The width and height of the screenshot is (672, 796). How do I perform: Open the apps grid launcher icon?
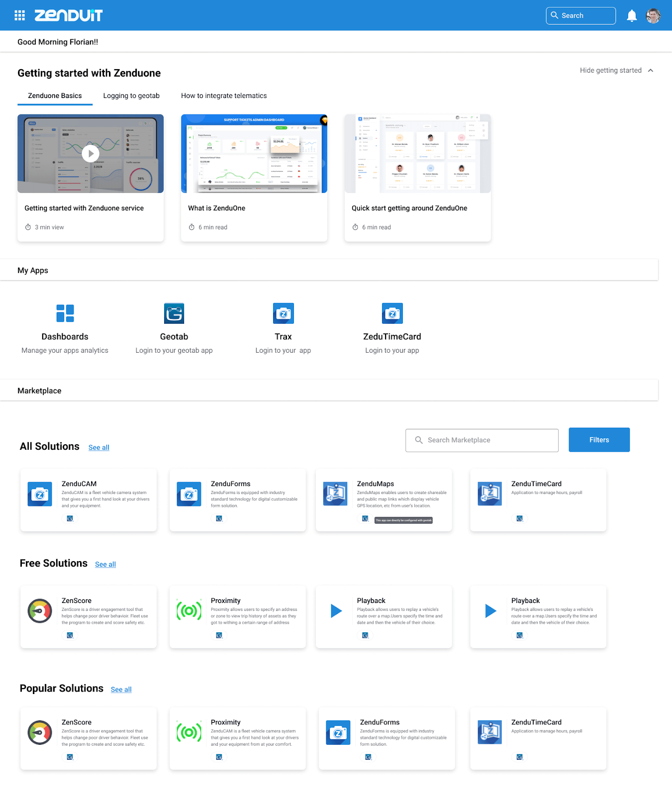point(20,15)
